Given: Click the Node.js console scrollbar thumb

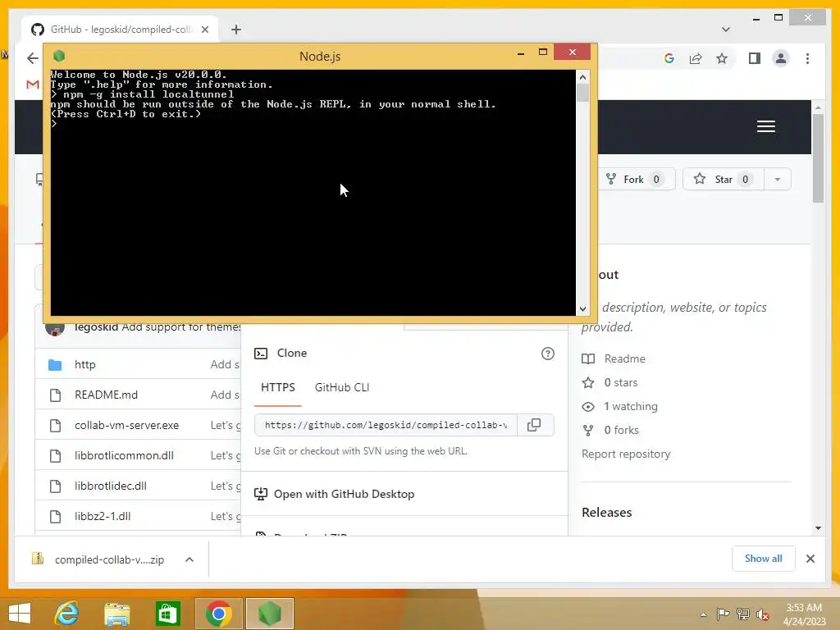Looking at the screenshot, I should point(583,94).
